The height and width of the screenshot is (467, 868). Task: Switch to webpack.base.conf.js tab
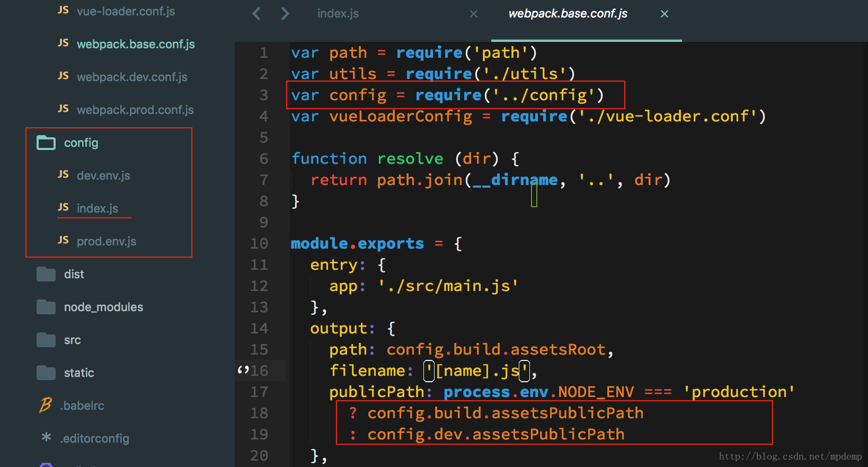click(568, 14)
